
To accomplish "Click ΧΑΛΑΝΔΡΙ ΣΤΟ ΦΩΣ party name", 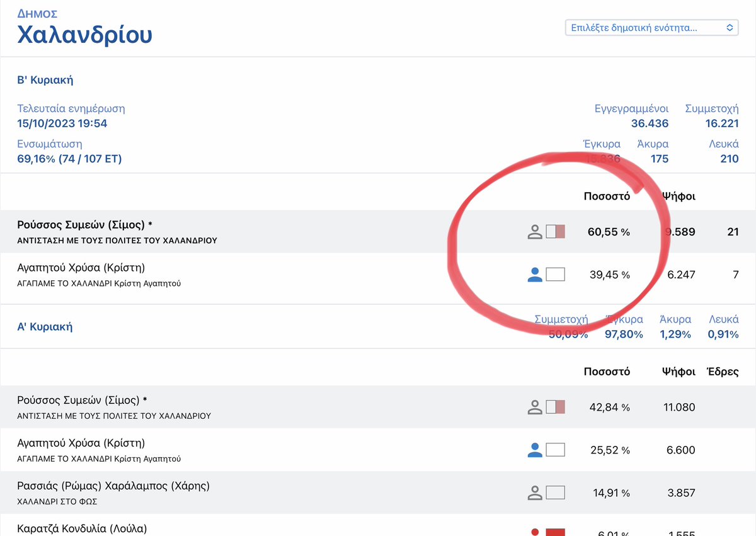I will 57,501.
